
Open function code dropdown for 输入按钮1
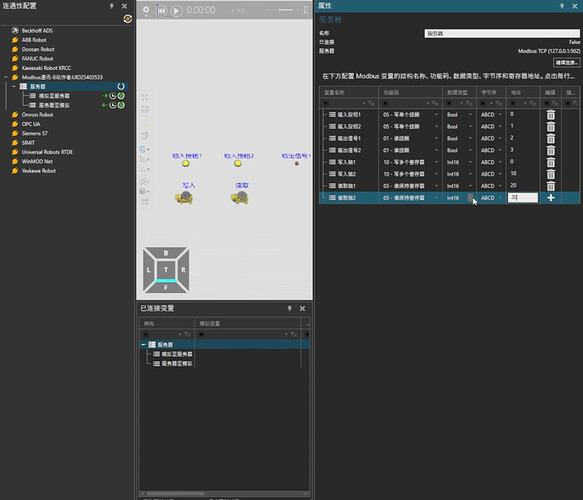coord(437,114)
